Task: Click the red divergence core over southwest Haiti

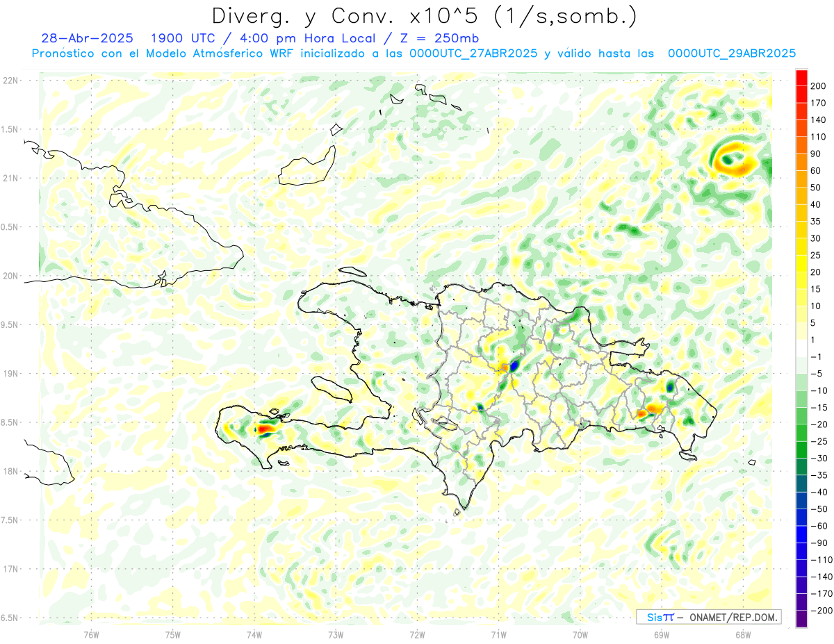Action: 265,429
